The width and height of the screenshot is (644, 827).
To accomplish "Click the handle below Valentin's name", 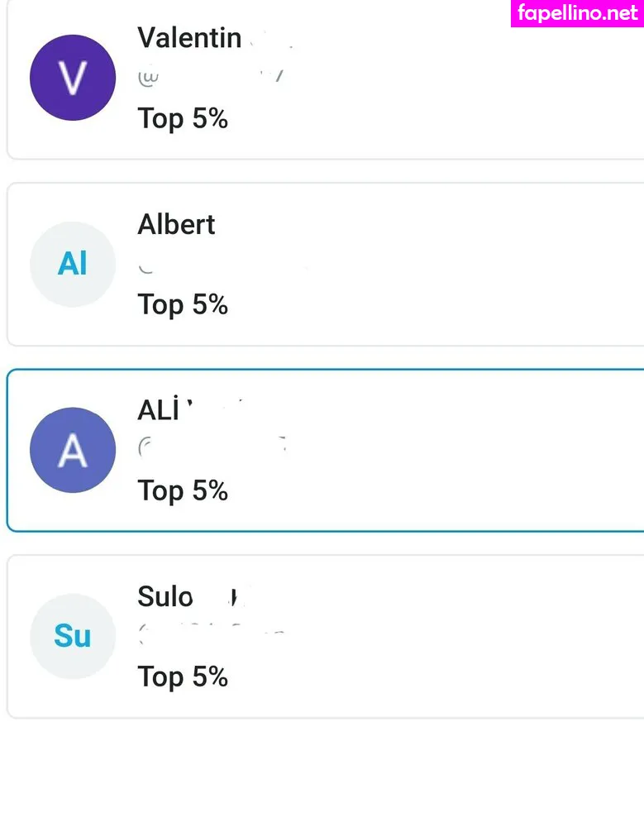I will [x=211, y=78].
